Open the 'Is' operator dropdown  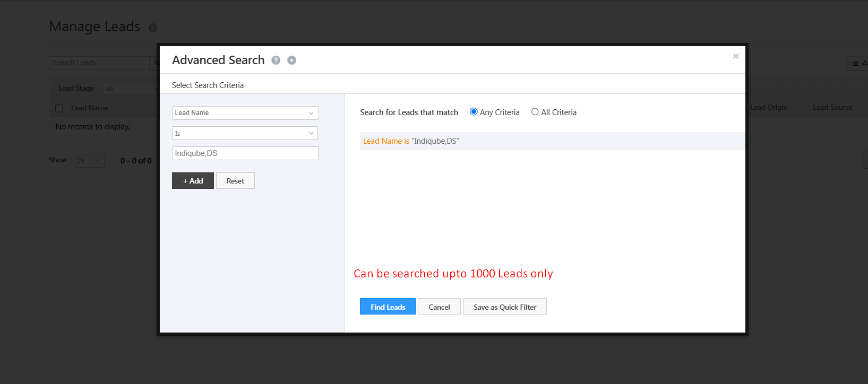[x=245, y=133]
